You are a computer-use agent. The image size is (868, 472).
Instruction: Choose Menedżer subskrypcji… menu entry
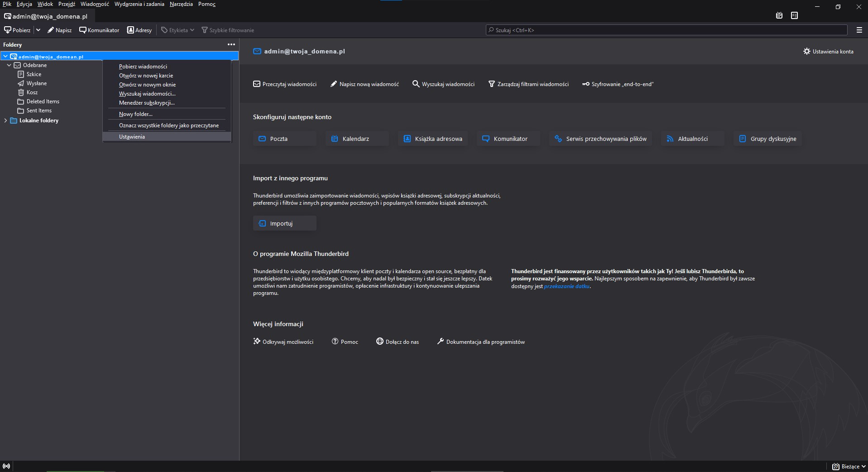(x=167, y=103)
